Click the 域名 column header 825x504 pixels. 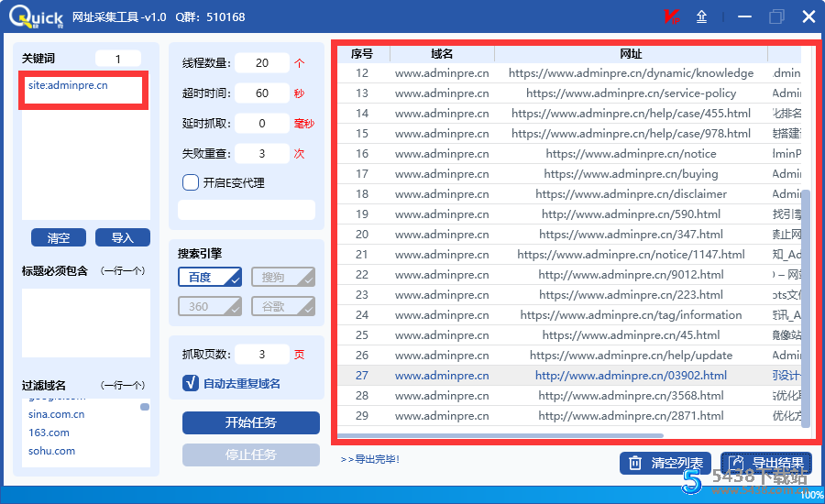tap(442, 54)
